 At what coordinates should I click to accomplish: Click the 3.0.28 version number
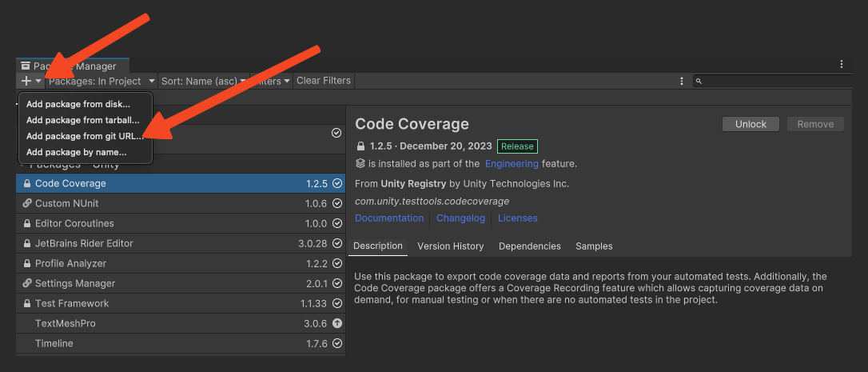[x=313, y=243]
